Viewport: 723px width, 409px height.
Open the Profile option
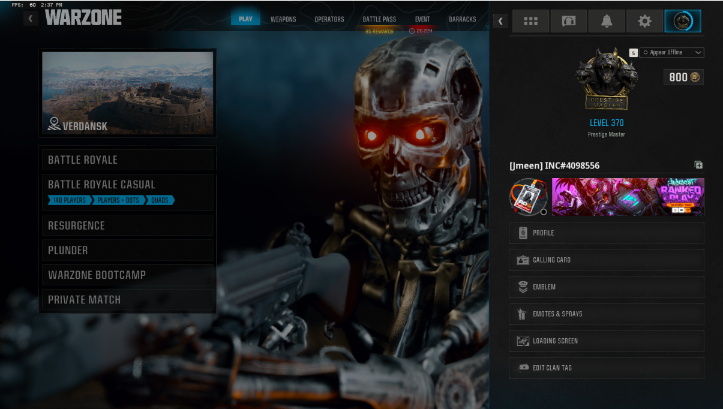tap(606, 233)
